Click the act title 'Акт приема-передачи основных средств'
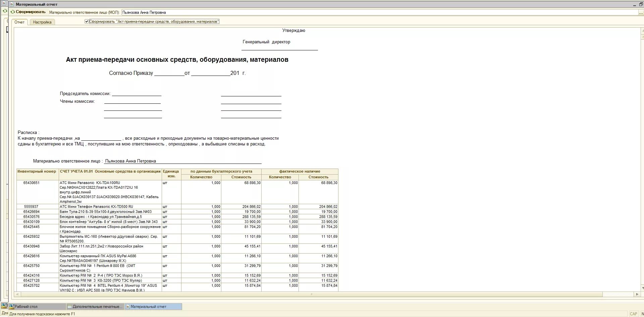The height and width of the screenshot is (317, 644). [x=177, y=60]
